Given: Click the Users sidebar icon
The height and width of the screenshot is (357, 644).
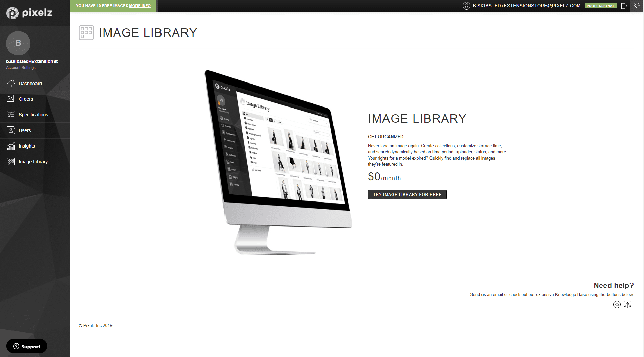Looking at the screenshot, I should 11,130.
